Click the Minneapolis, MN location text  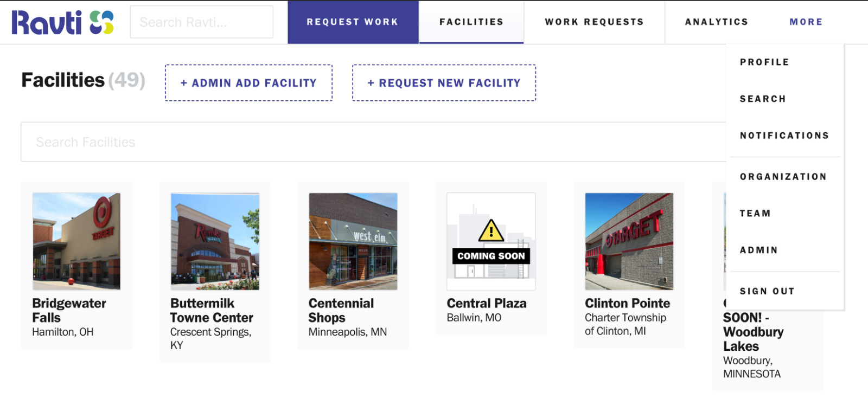click(348, 332)
